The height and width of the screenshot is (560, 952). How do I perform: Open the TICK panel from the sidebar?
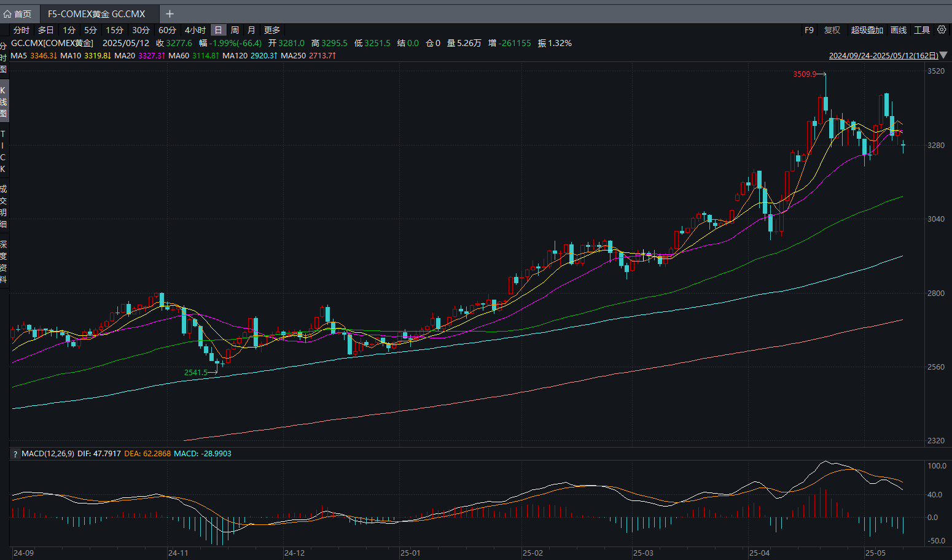pyautogui.click(x=3, y=150)
